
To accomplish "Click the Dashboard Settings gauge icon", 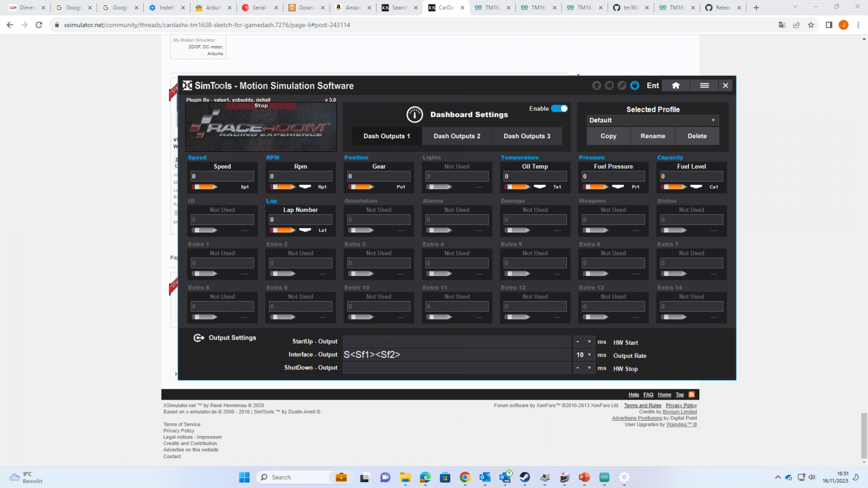I will (x=414, y=114).
